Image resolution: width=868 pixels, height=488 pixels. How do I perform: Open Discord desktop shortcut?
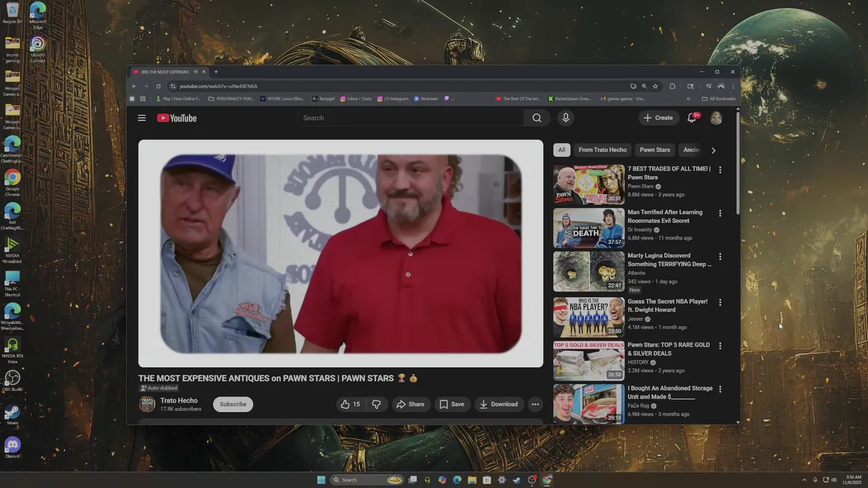coord(12,447)
